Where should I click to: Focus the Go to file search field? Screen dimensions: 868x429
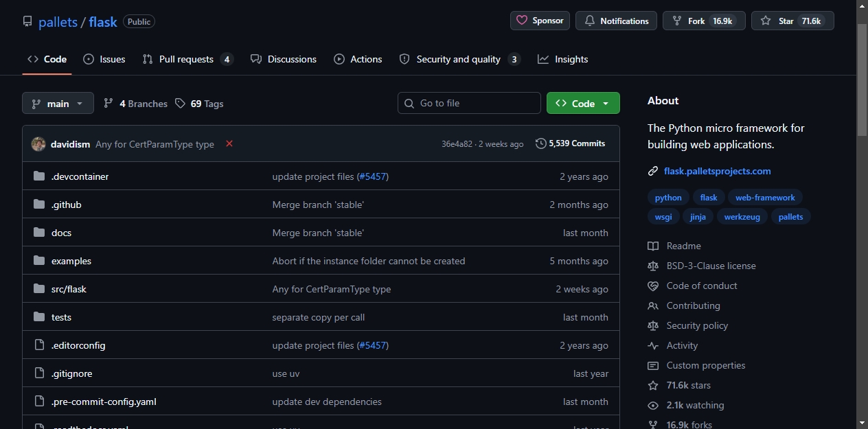coord(469,103)
